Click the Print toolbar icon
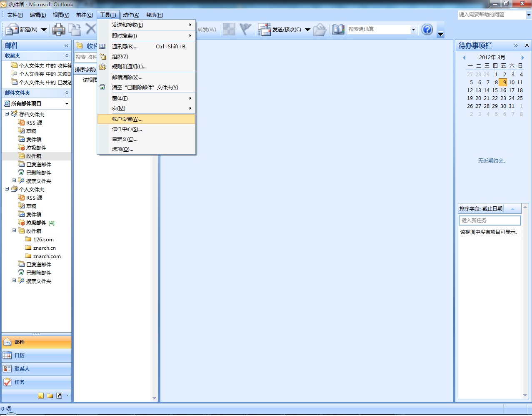The height and width of the screenshot is (416, 532). [58, 30]
